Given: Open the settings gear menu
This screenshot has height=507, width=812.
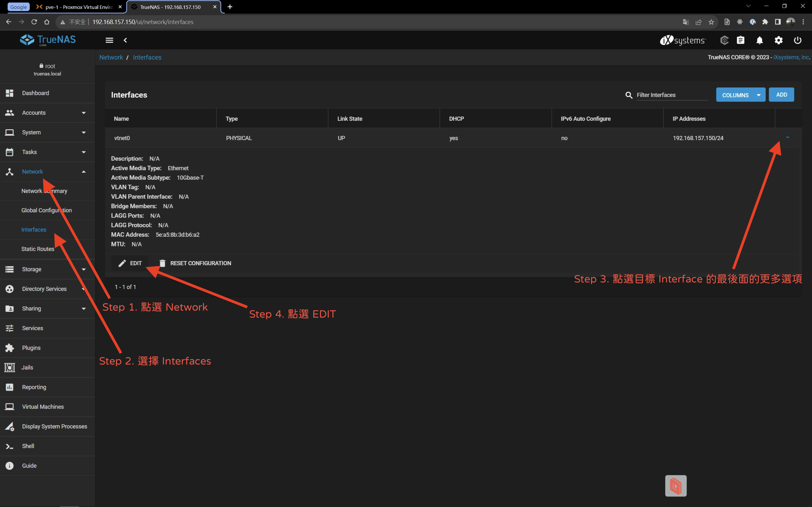Looking at the screenshot, I should tap(778, 40).
